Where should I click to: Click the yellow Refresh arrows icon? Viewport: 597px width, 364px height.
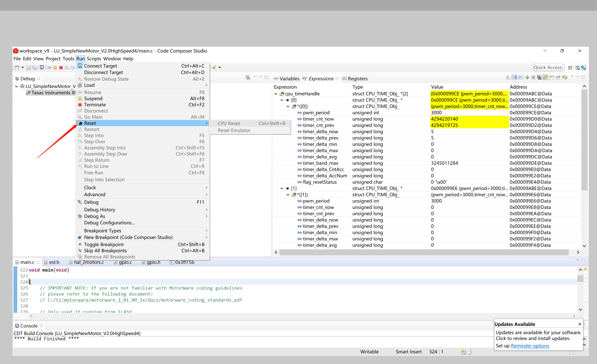pyautogui.click(x=565, y=78)
